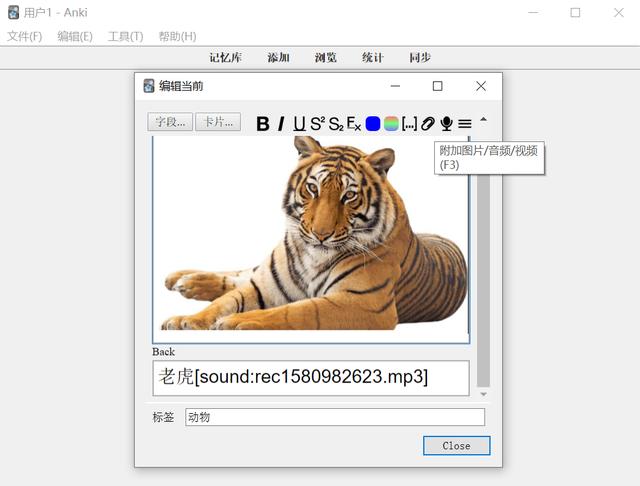This screenshot has height=486, width=640.
Task: Click the scroll-down arrow of the fields area
Action: click(x=483, y=394)
